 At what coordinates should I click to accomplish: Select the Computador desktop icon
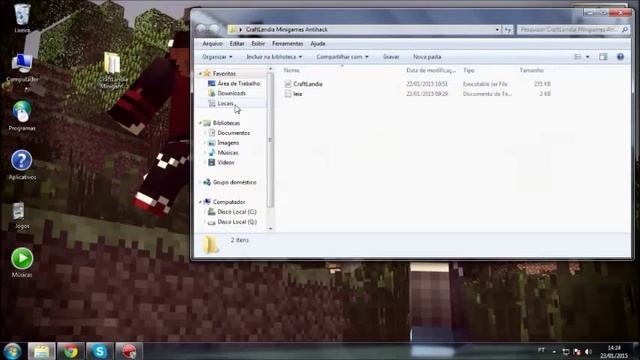tap(22, 67)
